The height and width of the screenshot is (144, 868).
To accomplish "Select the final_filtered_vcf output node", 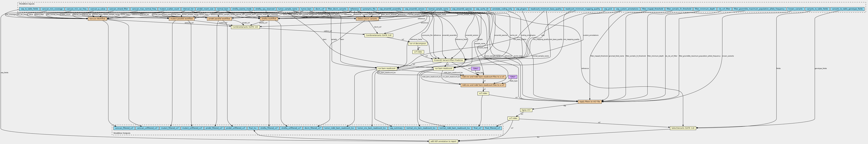I will coord(493,128).
